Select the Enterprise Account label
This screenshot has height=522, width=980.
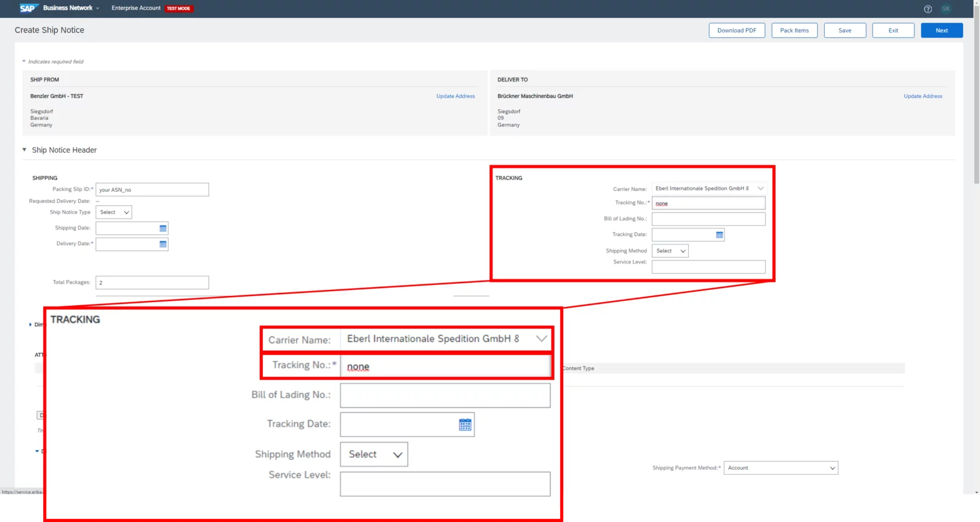136,8
